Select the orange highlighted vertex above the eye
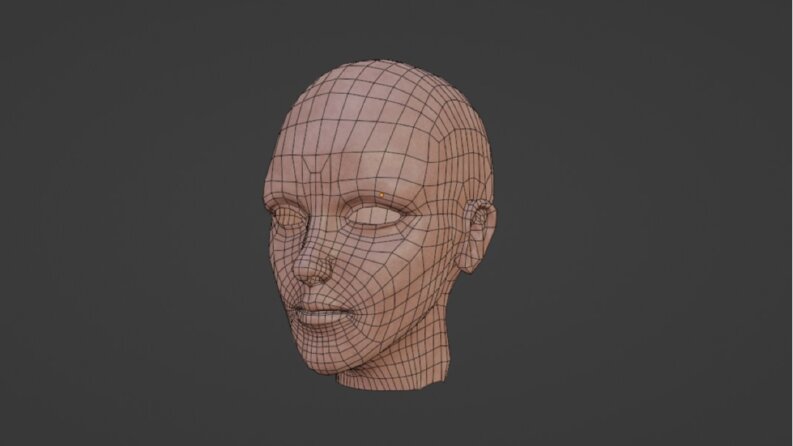This screenshot has height=446, width=793. click(381, 194)
